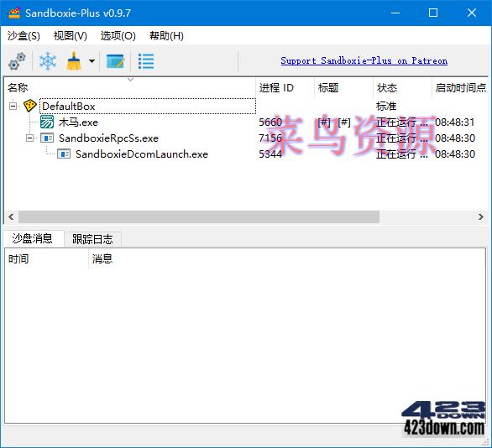
Task: Open the 选项(O) menu
Action: [118, 36]
